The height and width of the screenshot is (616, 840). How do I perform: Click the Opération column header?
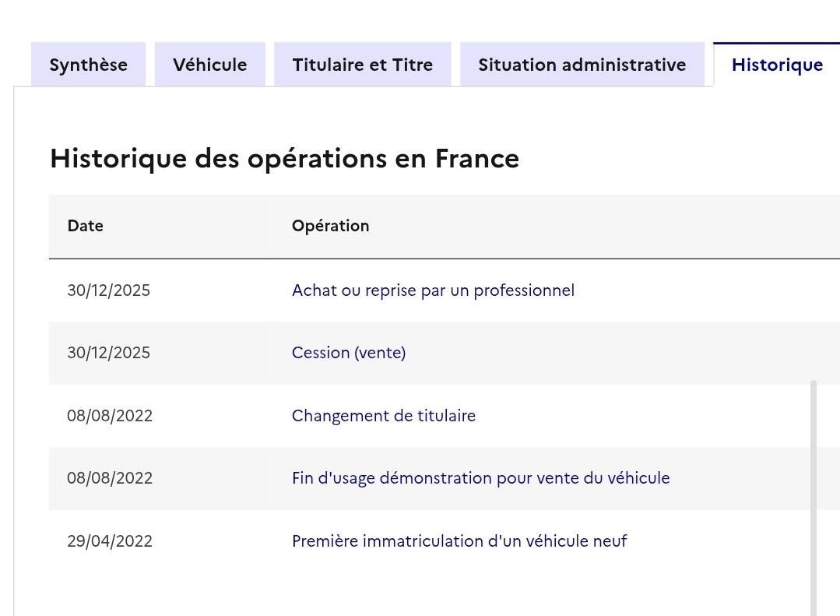(x=331, y=226)
